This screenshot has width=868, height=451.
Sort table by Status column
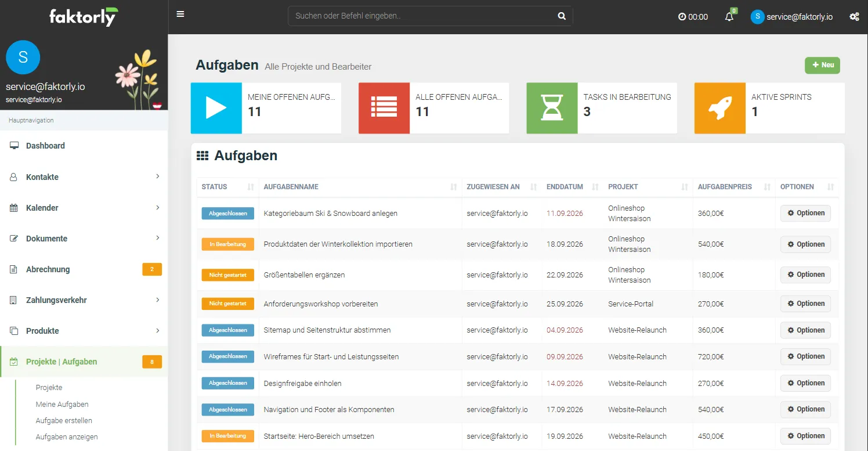228,187
